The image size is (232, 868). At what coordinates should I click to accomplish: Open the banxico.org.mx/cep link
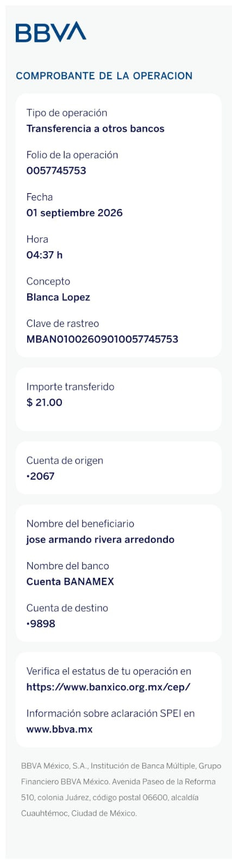point(108,687)
